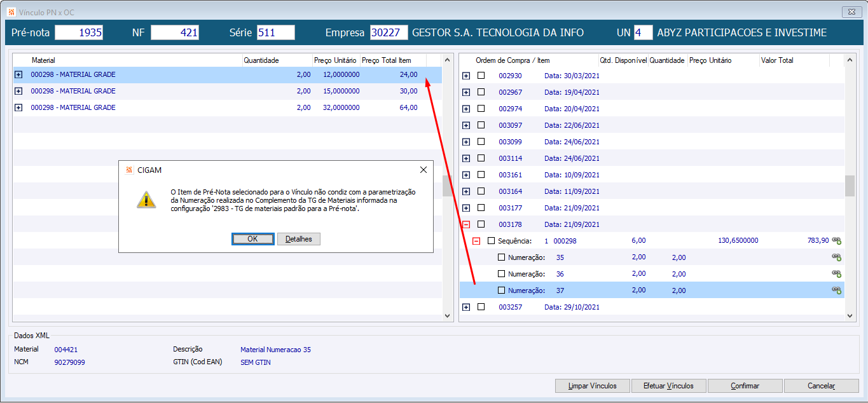
Task: Click the Série field showing 511
Action: [275, 32]
